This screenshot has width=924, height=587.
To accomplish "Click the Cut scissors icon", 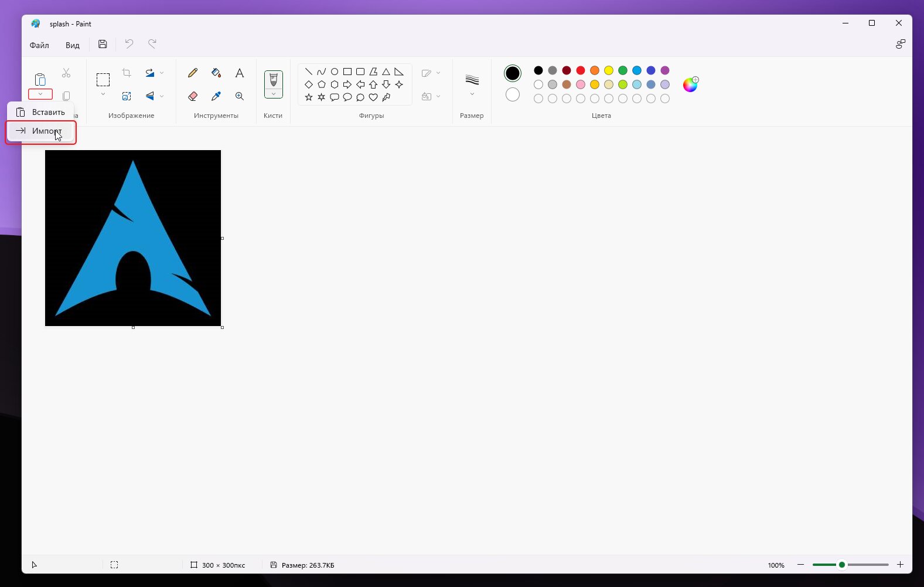I will tap(66, 73).
